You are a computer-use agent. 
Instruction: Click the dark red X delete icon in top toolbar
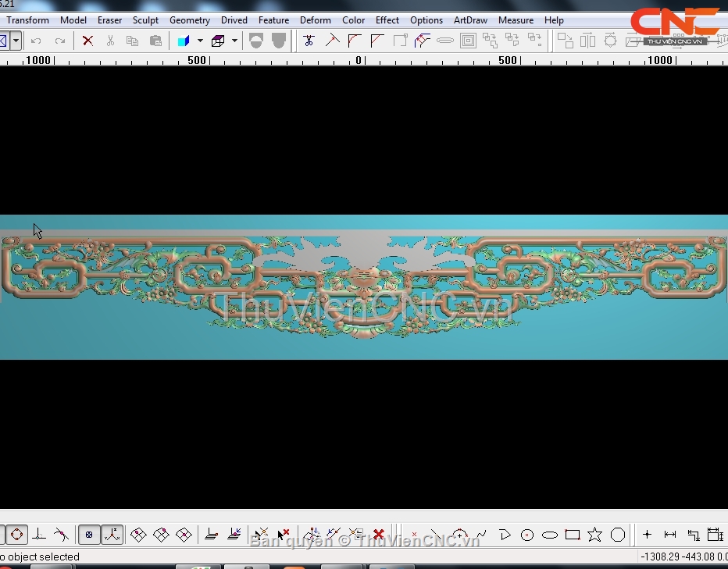87,41
